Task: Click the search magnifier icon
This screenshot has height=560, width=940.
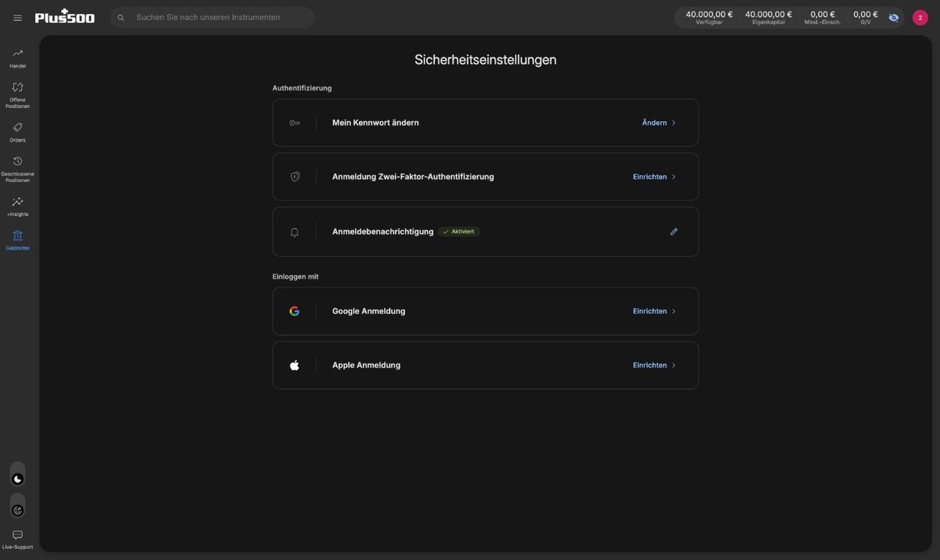Action: pos(121,18)
